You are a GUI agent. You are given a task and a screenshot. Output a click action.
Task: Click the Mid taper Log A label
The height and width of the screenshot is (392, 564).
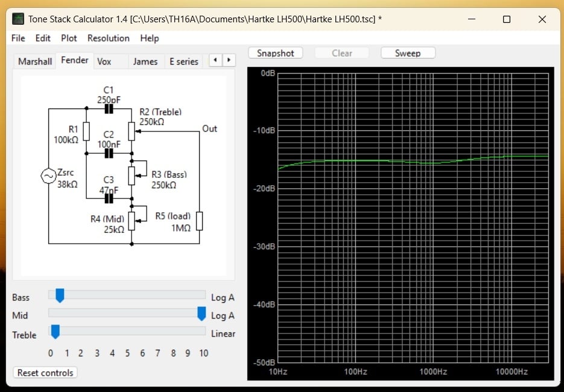[x=223, y=316]
